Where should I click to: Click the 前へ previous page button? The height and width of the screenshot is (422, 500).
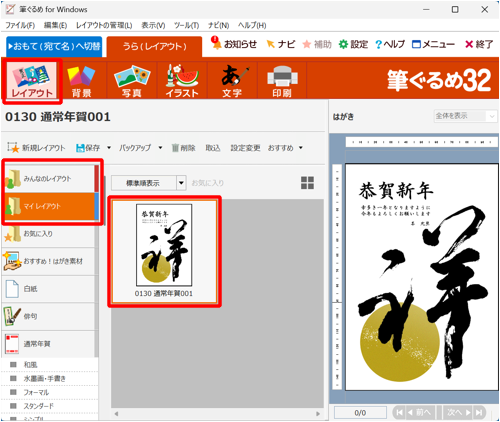pos(421,413)
